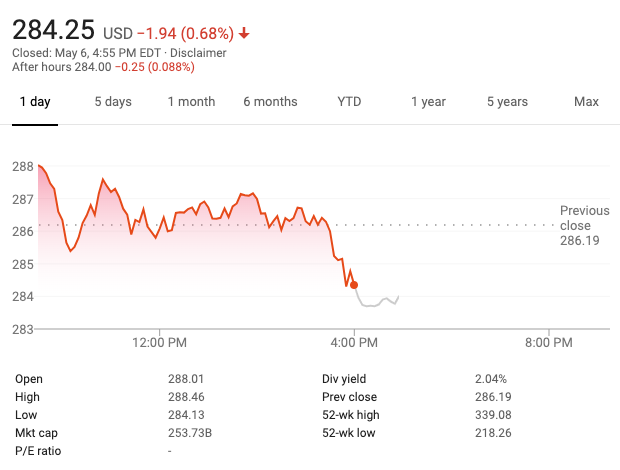This screenshot has width=620, height=470.
Task: Click the orange closing price dot on chart
Action: pyautogui.click(x=354, y=285)
